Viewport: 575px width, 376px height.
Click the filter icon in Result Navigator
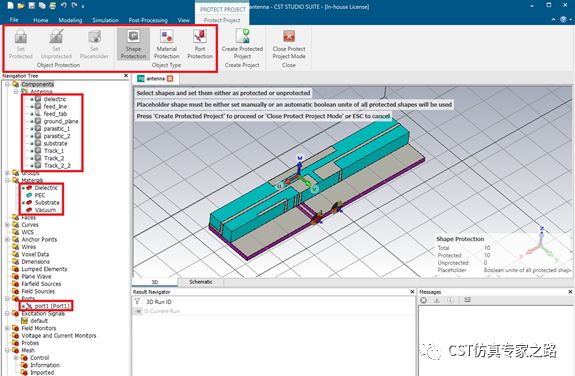pos(137,302)
